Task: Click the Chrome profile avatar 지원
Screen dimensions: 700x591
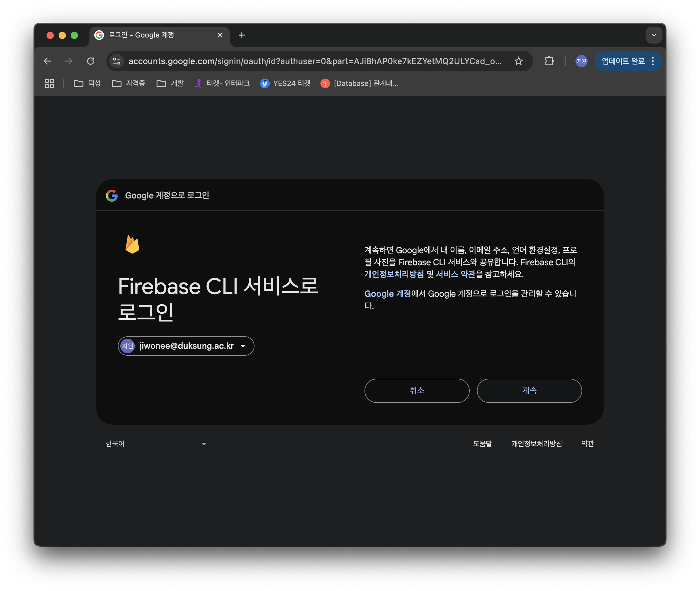Action: click(581, 61)
